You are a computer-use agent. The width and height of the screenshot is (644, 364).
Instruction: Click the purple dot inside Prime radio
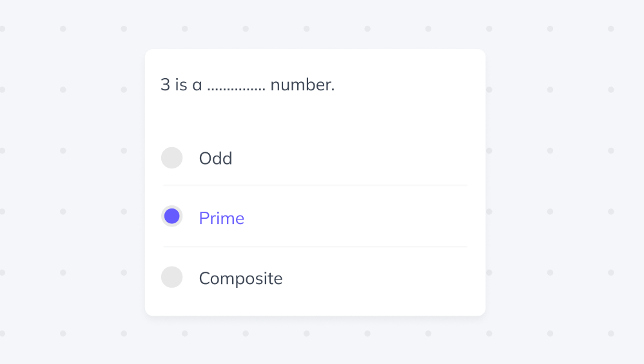click(x=171, y=217)
